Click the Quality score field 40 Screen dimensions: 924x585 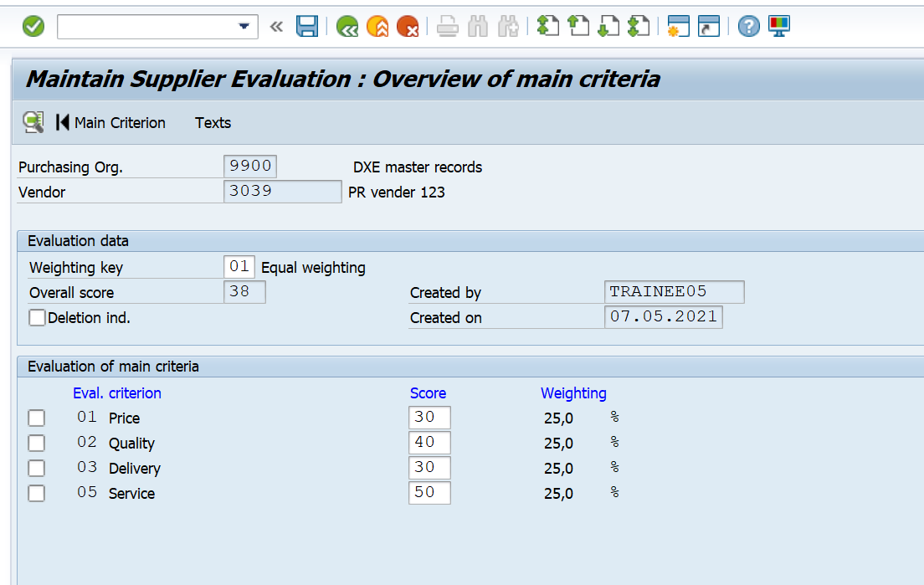429,443
